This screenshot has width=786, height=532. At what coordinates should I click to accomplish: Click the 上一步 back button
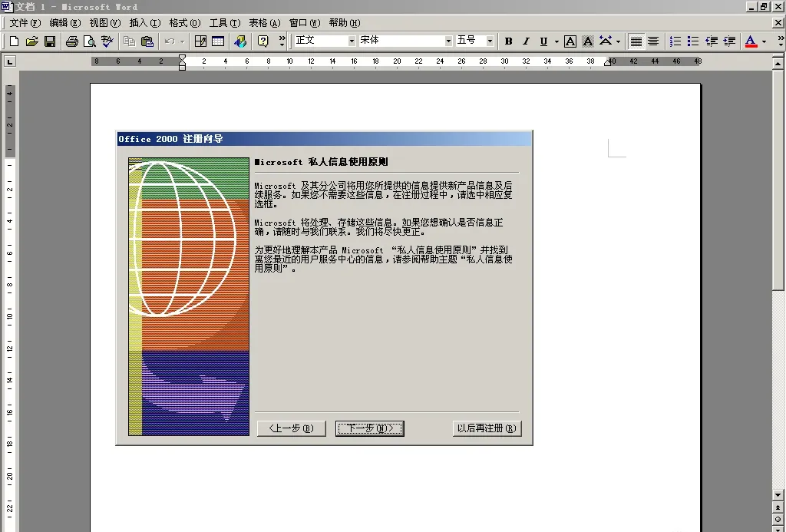pyautogui.click(x=291, y=428)
